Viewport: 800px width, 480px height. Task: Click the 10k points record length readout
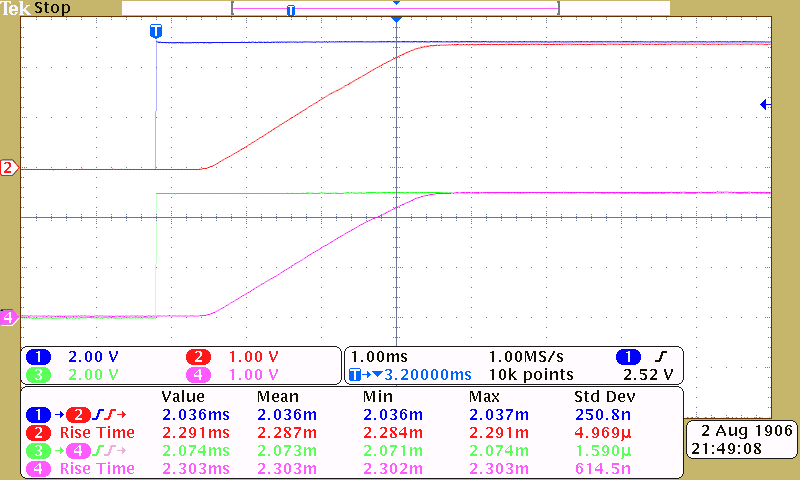(531, 375)
